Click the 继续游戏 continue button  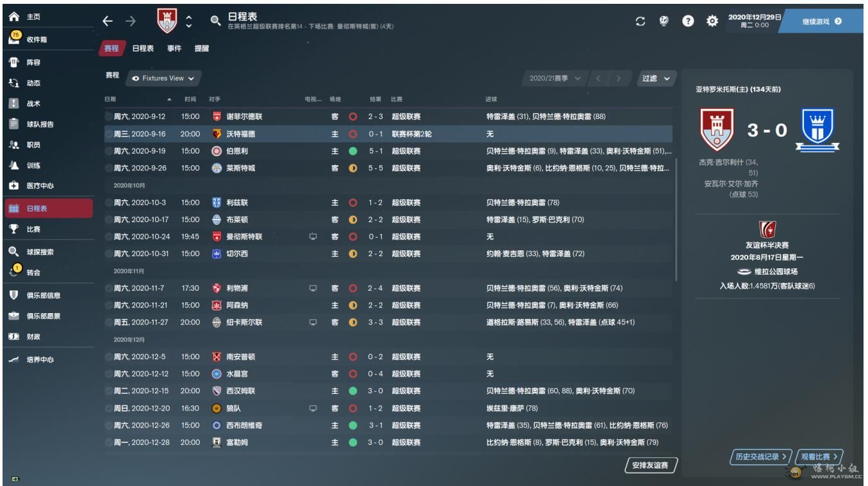point(822,21)
